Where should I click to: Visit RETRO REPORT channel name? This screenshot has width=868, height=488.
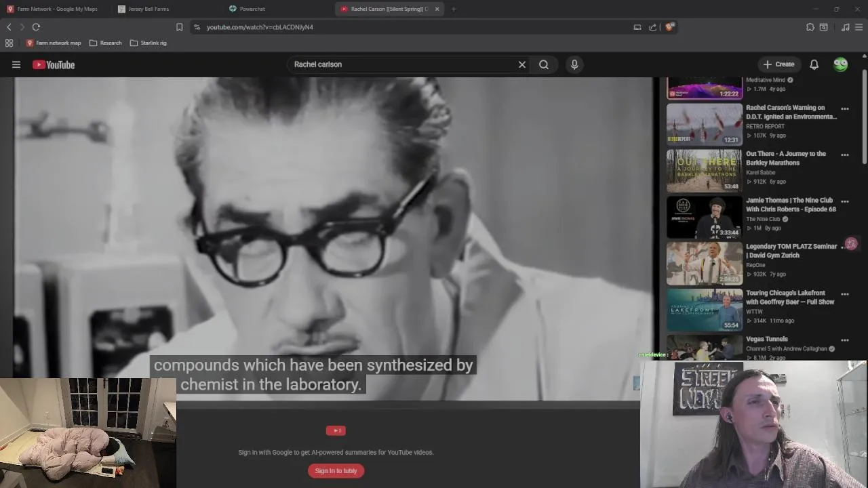765,126
